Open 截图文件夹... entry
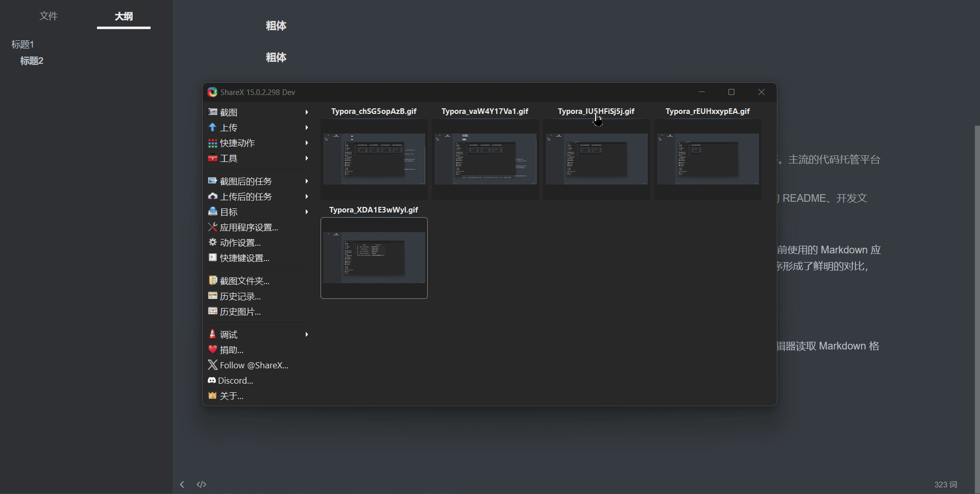The width and height of the screenshot is (980, 494). coord(259,280)
